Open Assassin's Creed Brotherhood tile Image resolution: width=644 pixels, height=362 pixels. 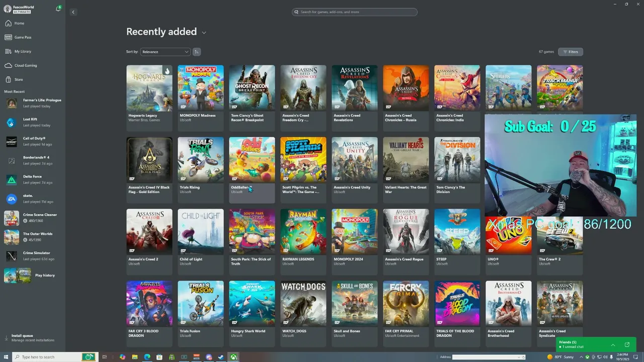pos(509,314)
